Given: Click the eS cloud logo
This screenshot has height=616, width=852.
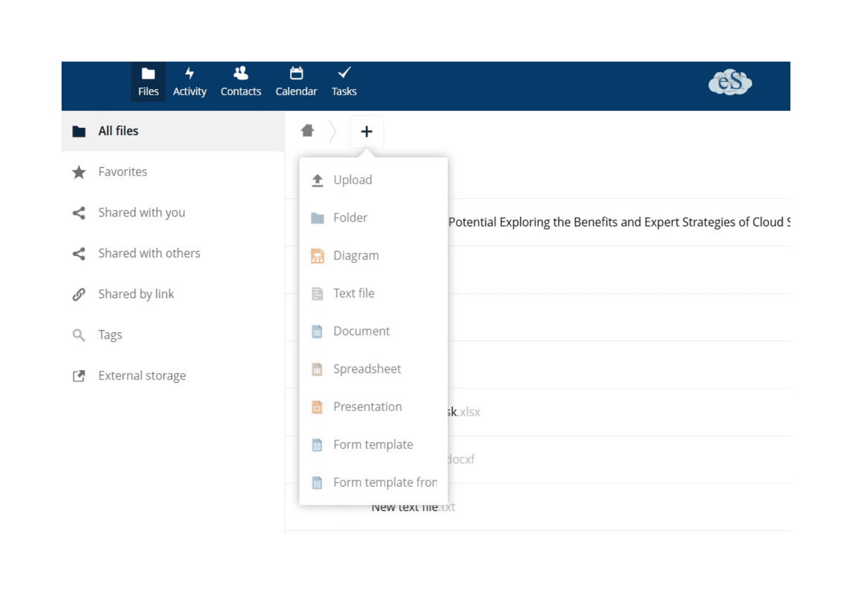Looking at the screenshot, I should pos(731,83).
